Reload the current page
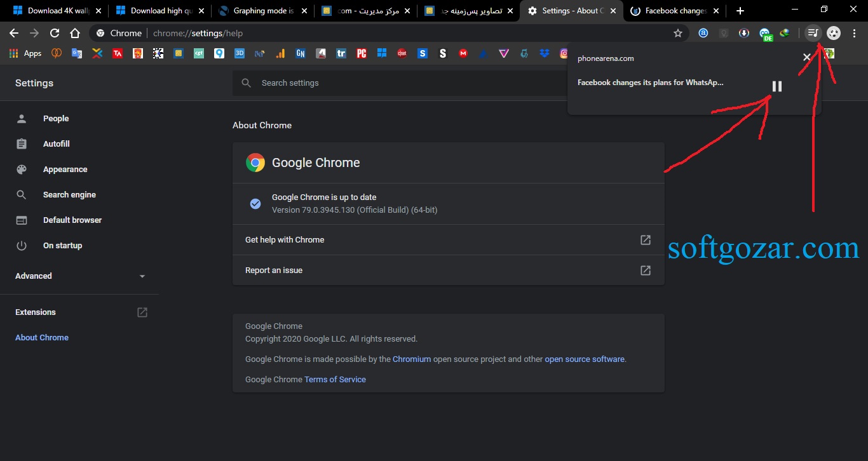868x461 pixels. point(55,33)
